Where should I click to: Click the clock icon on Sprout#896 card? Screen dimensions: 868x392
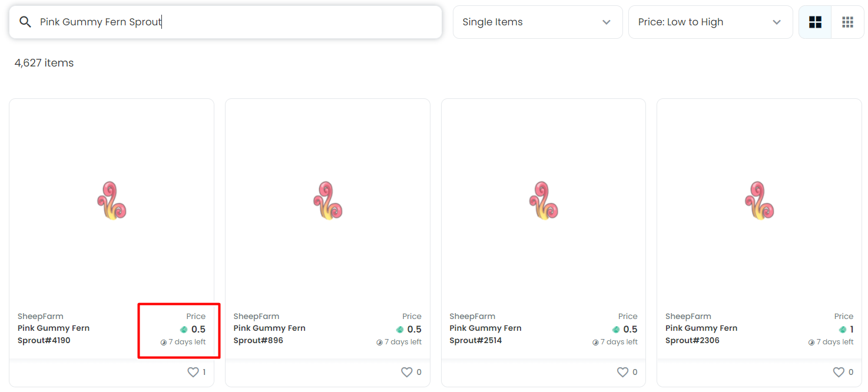point(380,343)
